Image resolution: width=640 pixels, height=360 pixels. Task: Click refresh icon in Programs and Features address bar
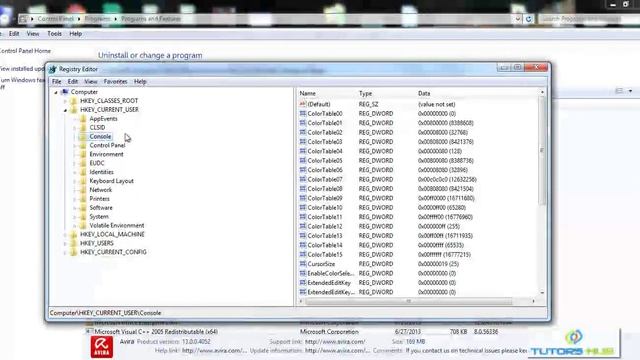529,19
